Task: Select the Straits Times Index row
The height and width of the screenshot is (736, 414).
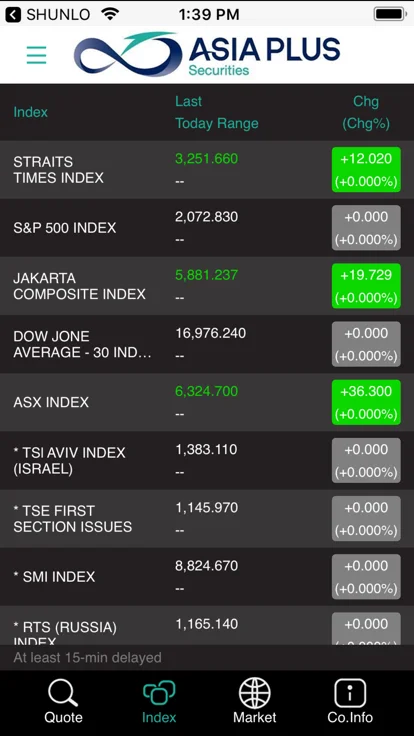Action: (x=207, y=169)
